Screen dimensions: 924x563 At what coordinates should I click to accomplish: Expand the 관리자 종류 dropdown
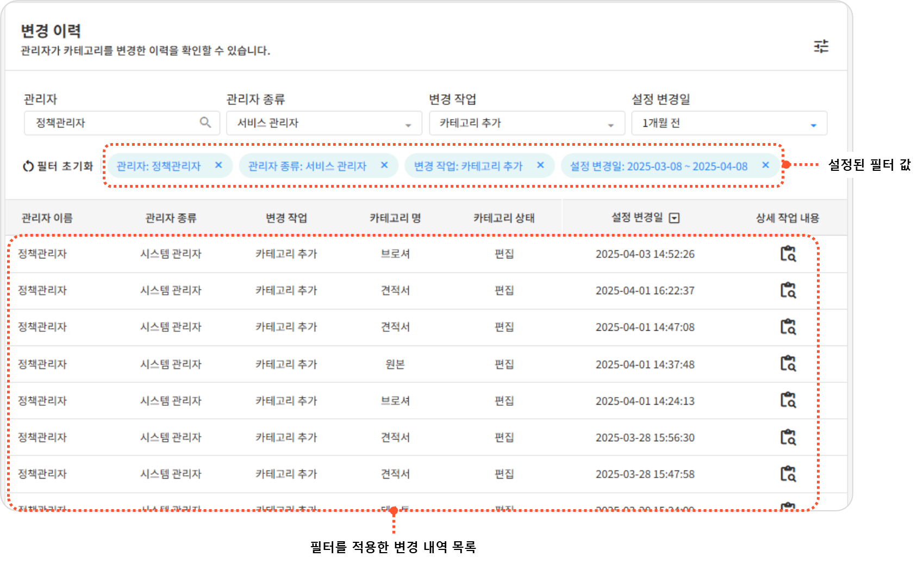coord(408,125)
